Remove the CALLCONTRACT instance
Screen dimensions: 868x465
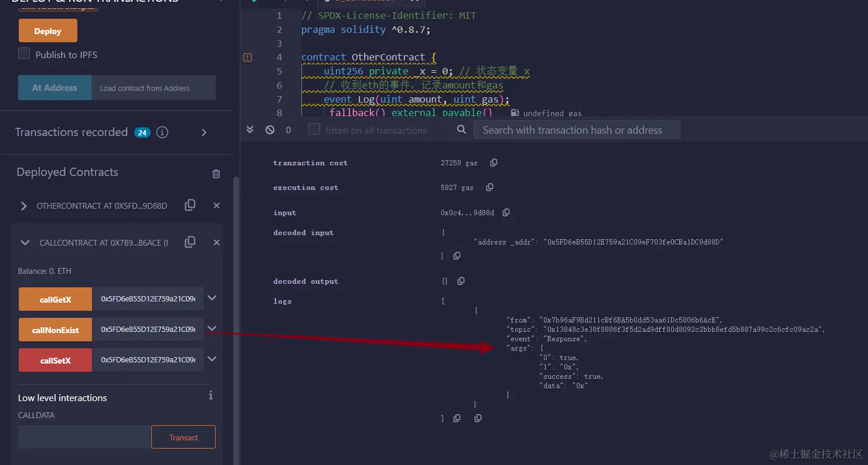click(x=216, y=242)
